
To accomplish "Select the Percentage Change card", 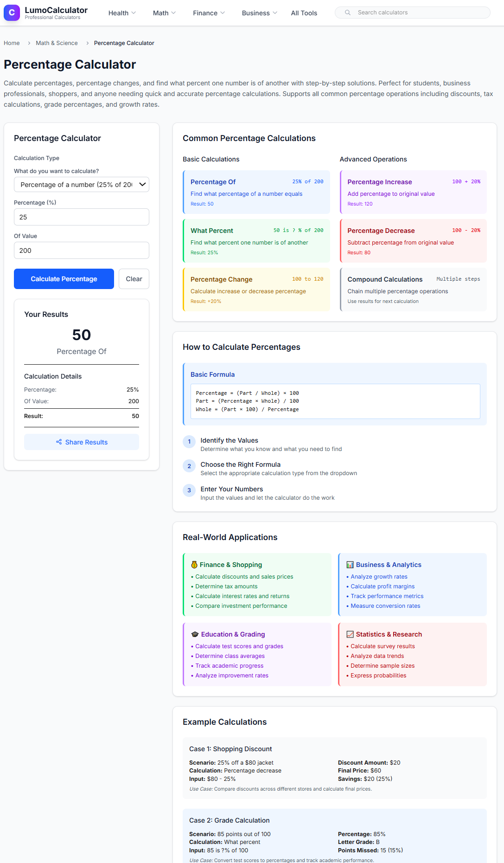I will coord(256,290).
